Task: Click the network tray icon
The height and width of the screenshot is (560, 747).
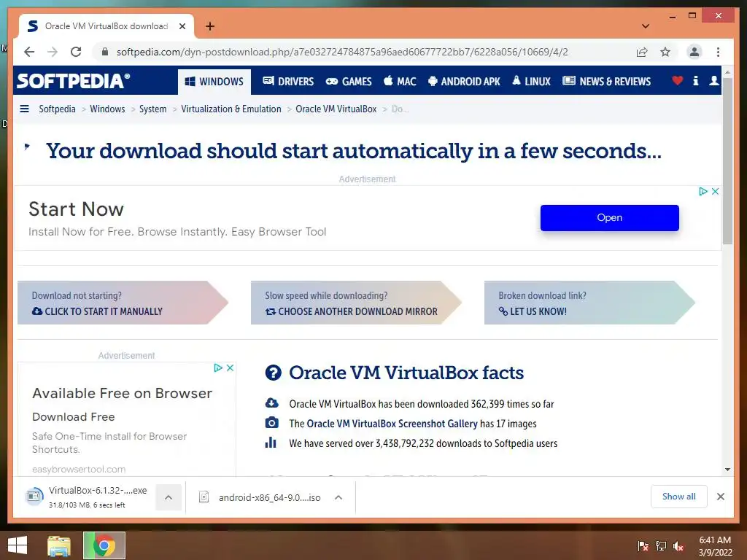Action: [661, 547]
